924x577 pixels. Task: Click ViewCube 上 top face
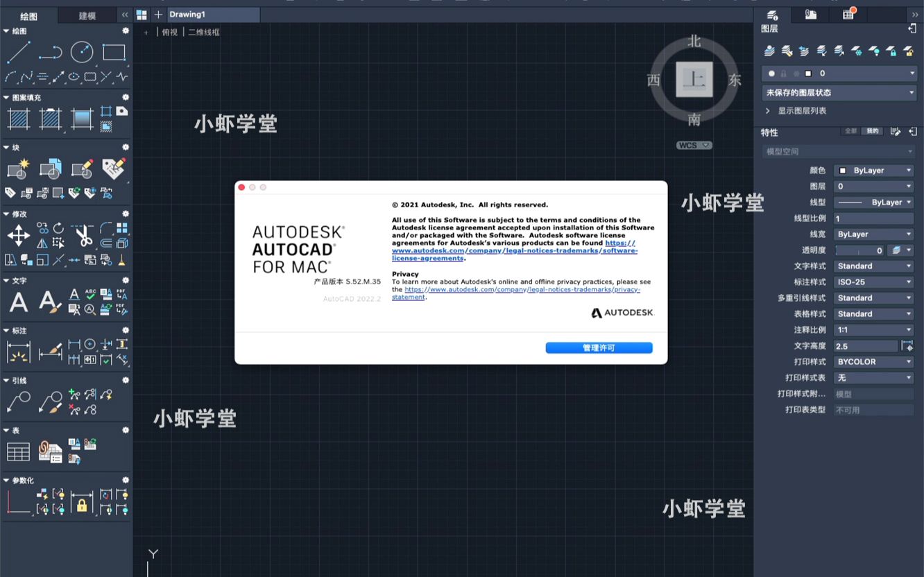pyautogui.click(x=694, y=80)
